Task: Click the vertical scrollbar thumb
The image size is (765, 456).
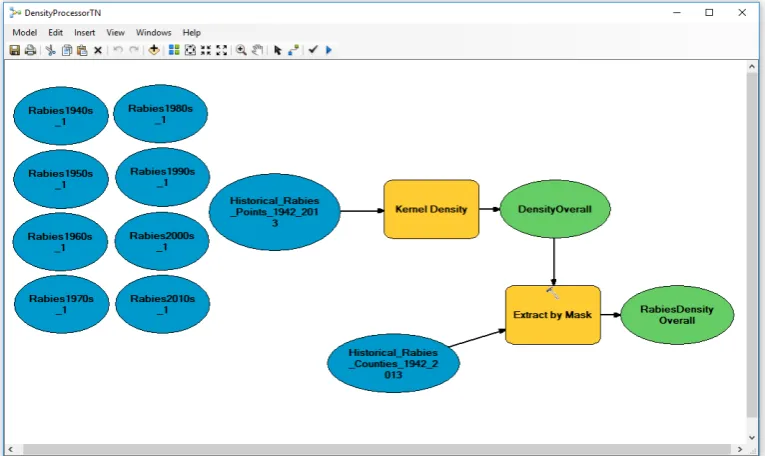Action: click(752, 245)
